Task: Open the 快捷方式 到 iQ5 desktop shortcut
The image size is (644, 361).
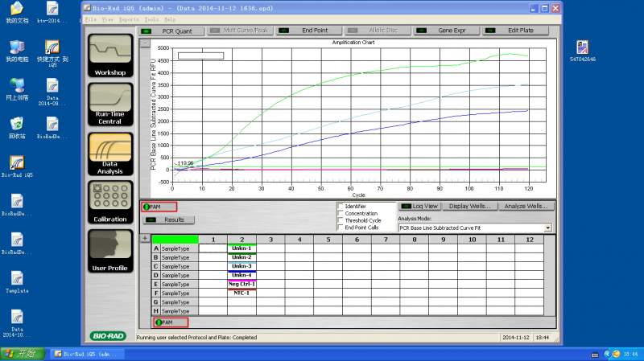Action: tap(52, 53)
